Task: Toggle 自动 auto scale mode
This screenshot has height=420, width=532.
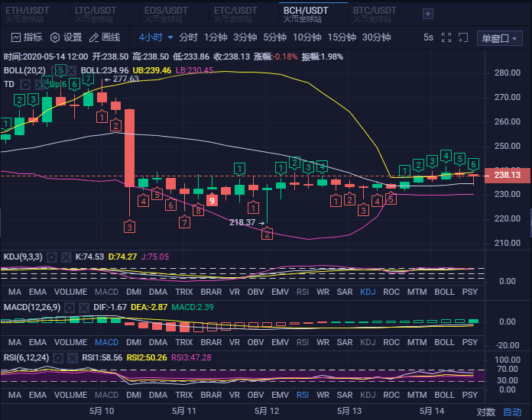Action: (x=512, y=412)
